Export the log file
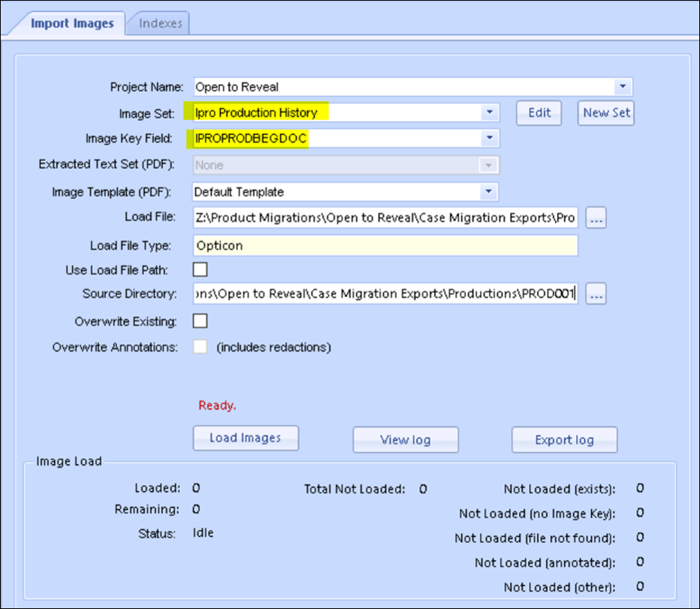The width and height of the screenshot is (700, 609). coord(564,440)
